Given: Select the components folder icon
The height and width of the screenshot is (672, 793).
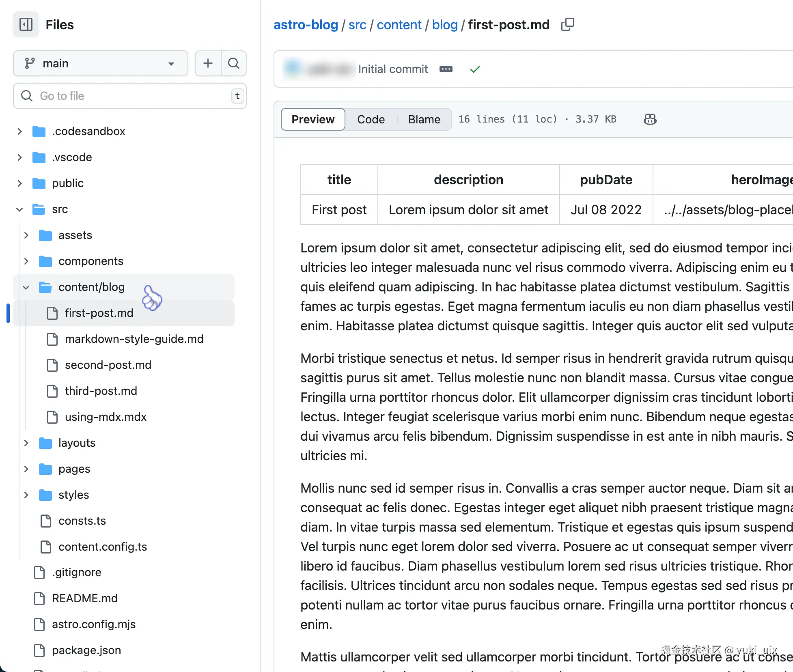Looking at the screenshot, I should pos(45,261).
